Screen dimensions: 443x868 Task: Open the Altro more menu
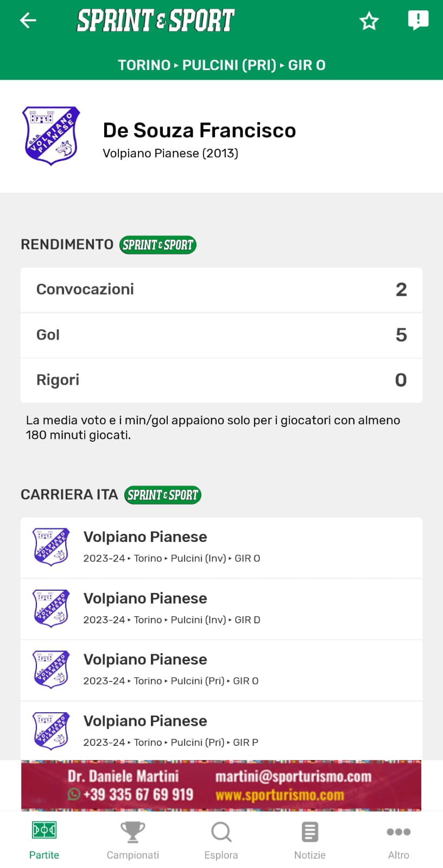pyautogui.click(x=398, y=840)
